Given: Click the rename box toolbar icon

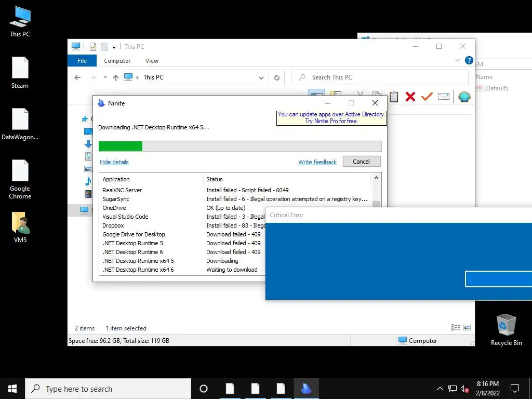Looking at the screenshot, I should coord(444,96).
